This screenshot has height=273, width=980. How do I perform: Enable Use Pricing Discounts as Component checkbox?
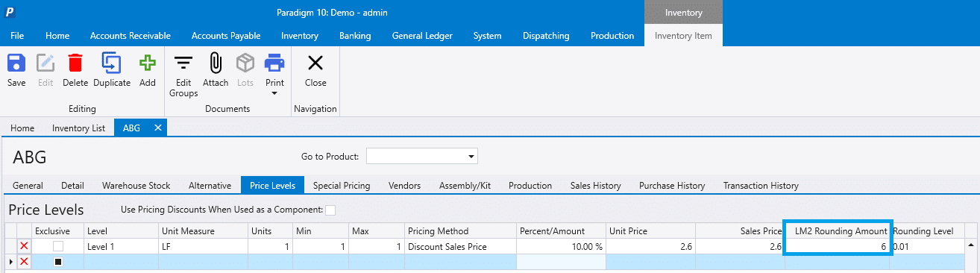(x=330, y=210)
